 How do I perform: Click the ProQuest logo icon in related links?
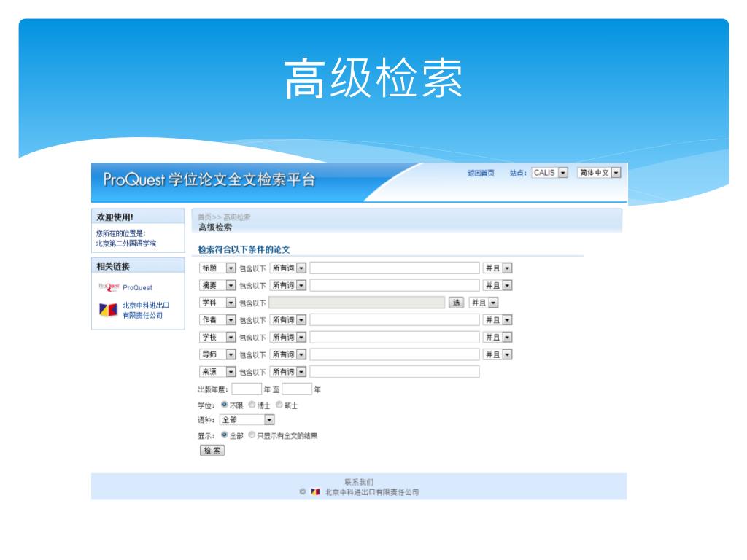(108, 287)
